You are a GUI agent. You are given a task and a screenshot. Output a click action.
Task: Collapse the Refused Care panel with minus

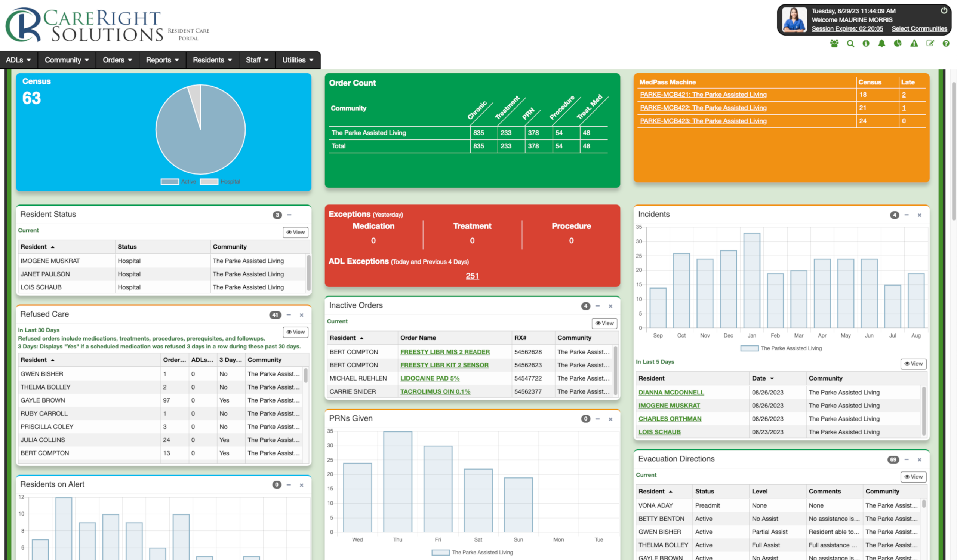coord(289,315)
